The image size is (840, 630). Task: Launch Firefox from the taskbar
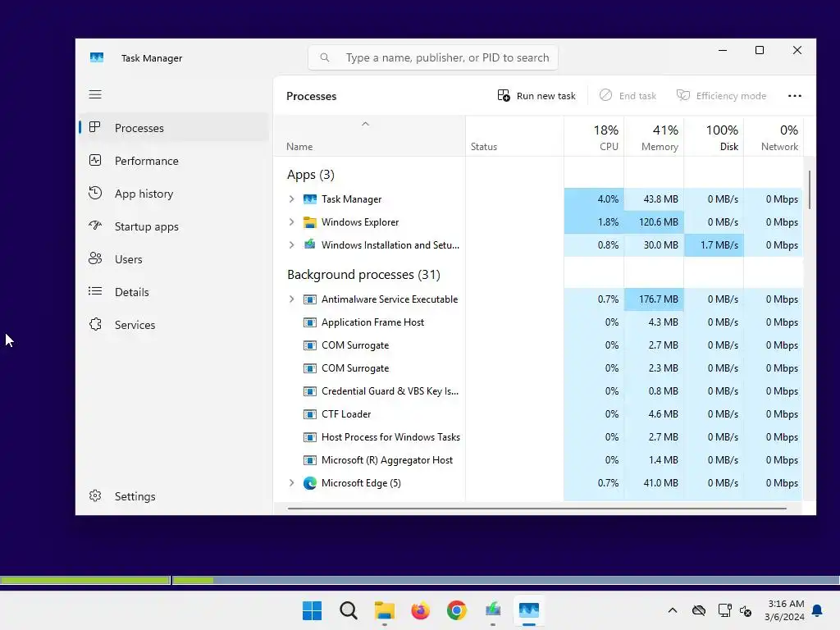(421, 610)
